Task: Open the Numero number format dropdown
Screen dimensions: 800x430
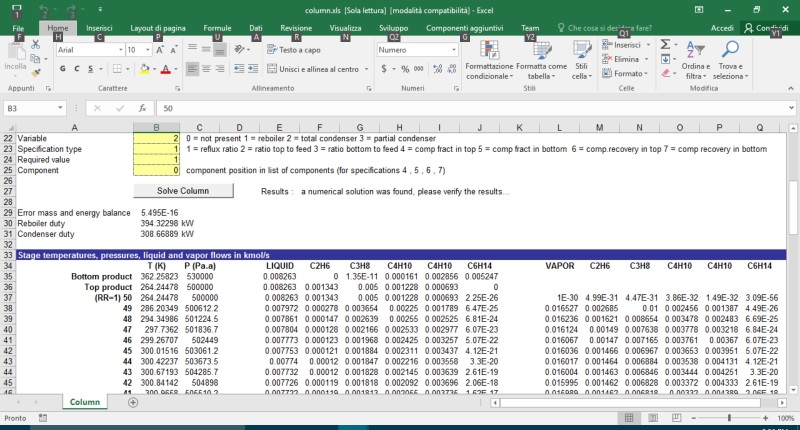Action: coord(454,49)
